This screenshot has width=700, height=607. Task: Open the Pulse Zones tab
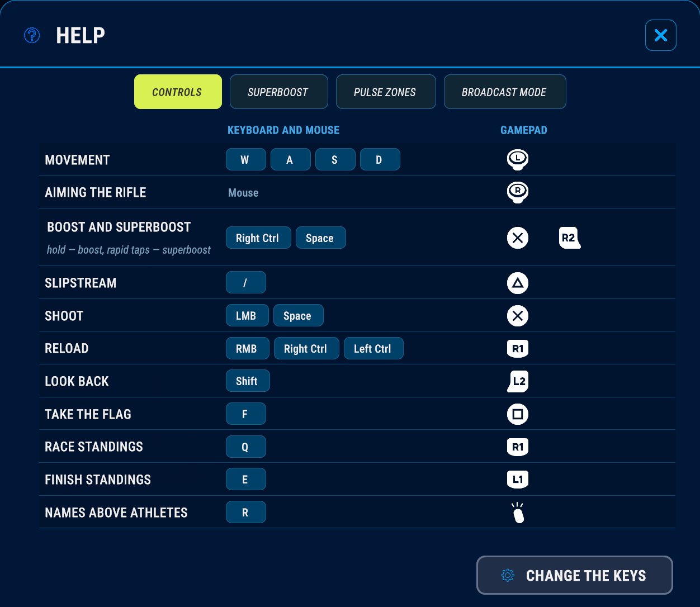point(386,92)
